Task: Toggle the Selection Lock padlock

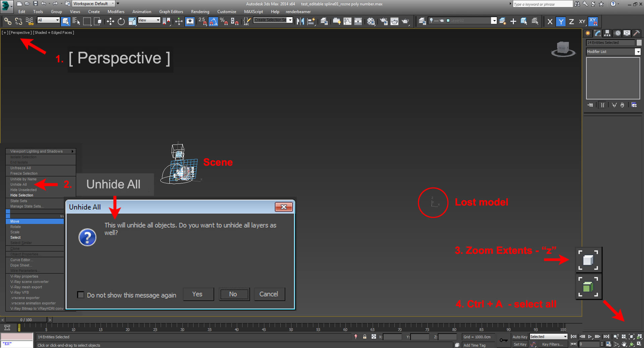Action: (365, 337)
